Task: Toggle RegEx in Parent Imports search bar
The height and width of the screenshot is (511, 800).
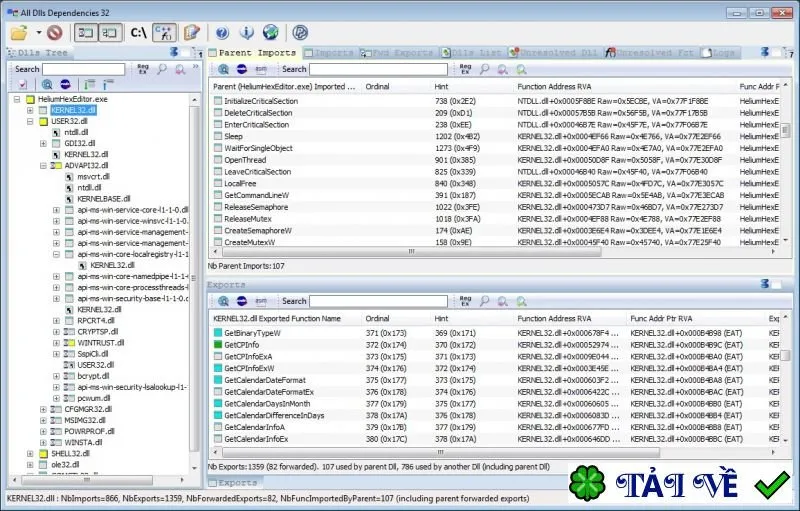Action: [x=465, y=69]
